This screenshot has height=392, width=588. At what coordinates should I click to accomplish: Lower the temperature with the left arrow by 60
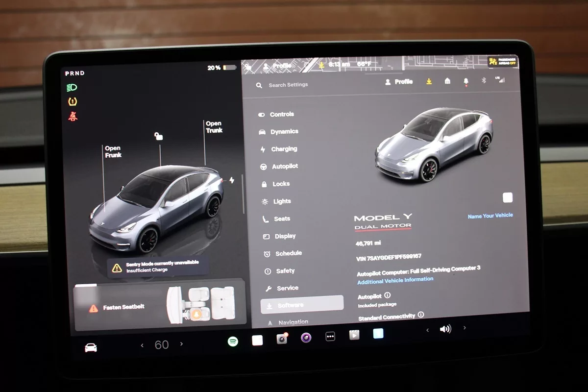[142, 345]
